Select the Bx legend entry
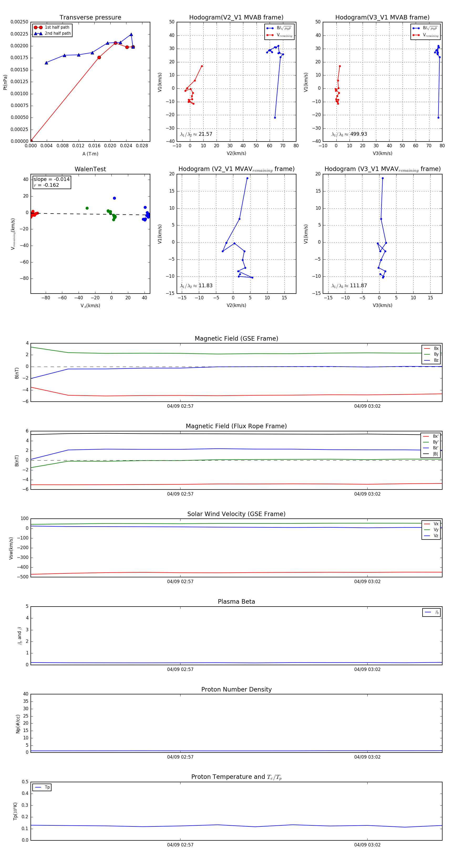The image size is (473, 868). (431, 349)
